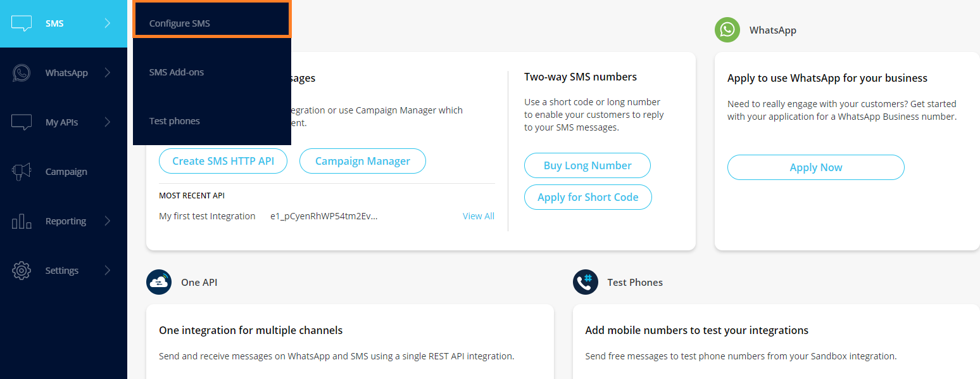Expand the Reporting submenu chevron
Image resolution: width=980 pixels, height=379 pixels.
(x=108, y=221)
